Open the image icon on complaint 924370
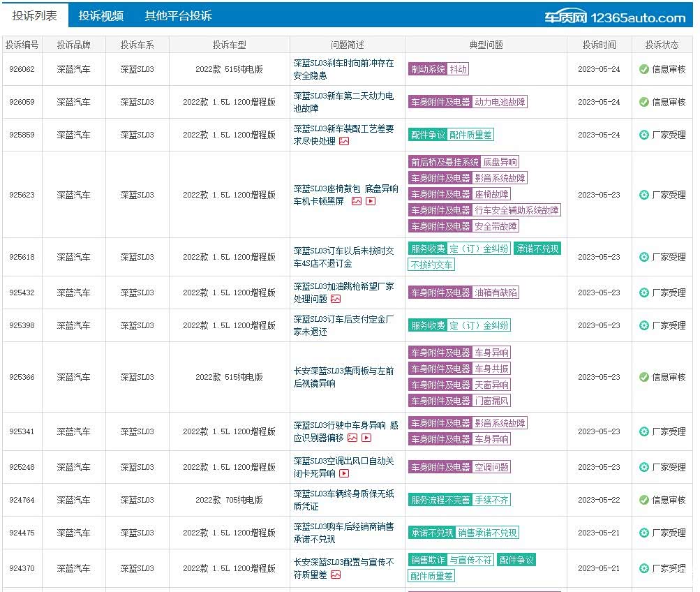This screenshot has height=592, width=700. point(336,575)
